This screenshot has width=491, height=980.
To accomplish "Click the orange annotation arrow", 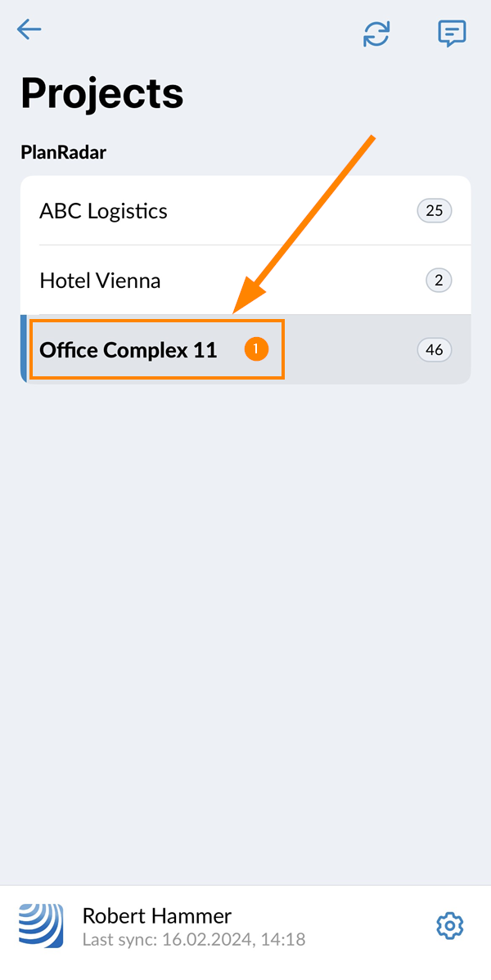I will [x=303, y=225].
